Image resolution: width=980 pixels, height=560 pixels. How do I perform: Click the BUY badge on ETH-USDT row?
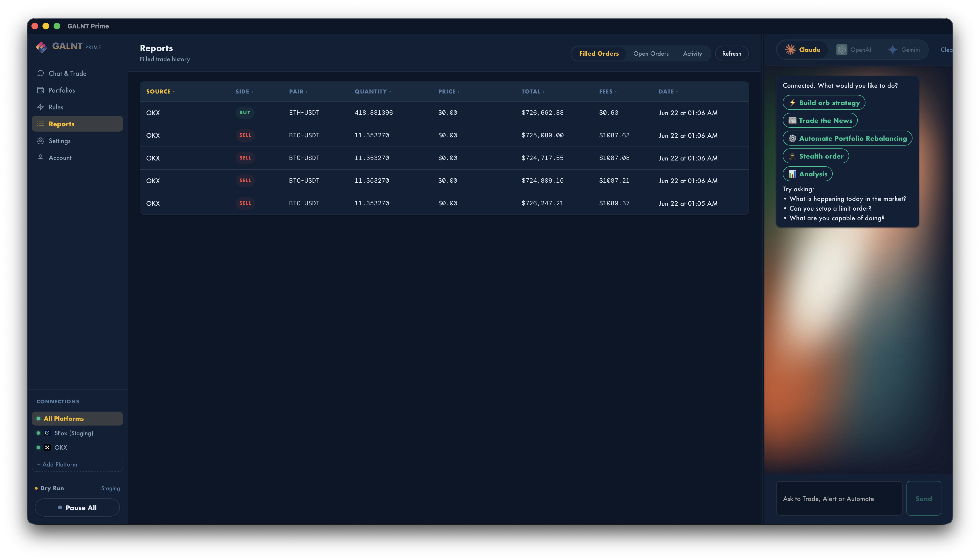(x=245, y=113)
